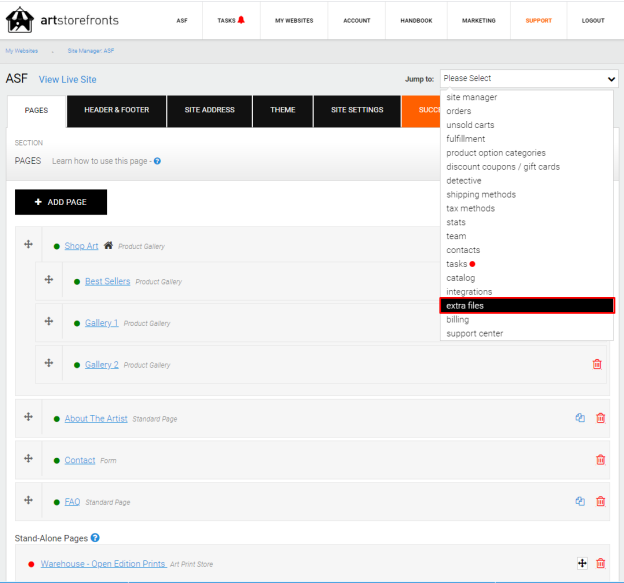
Task: Click the Warehouse page move icon
Action: point(582,563)
